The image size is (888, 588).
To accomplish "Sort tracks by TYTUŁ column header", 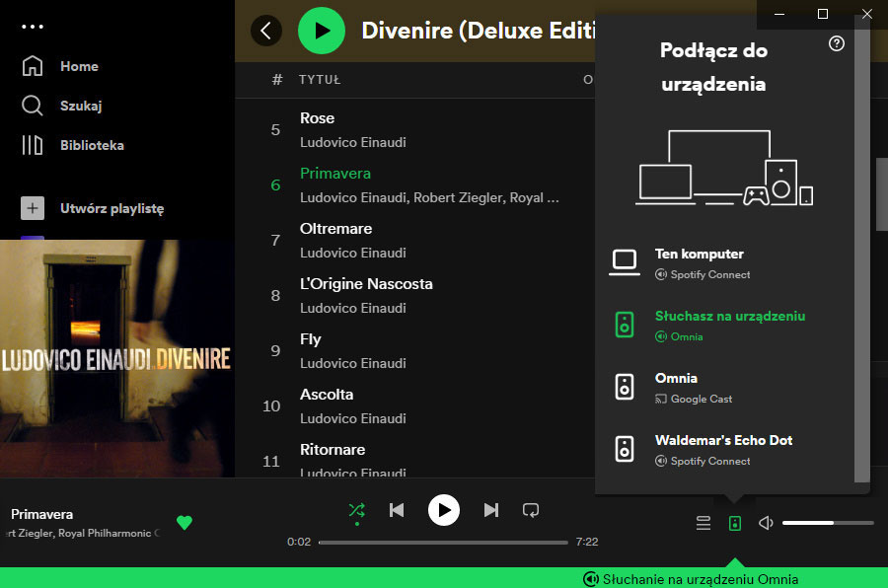I will (320, 80).
